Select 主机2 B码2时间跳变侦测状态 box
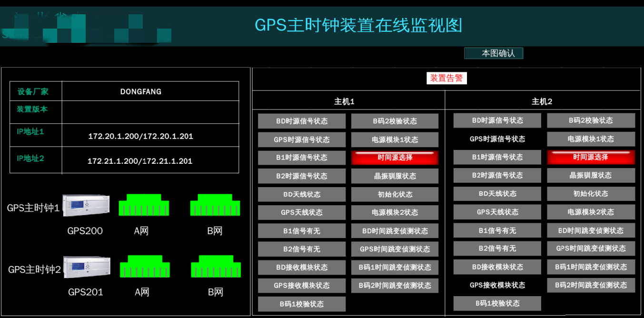This screenshot has width=644, height=318. coord(591,285)
